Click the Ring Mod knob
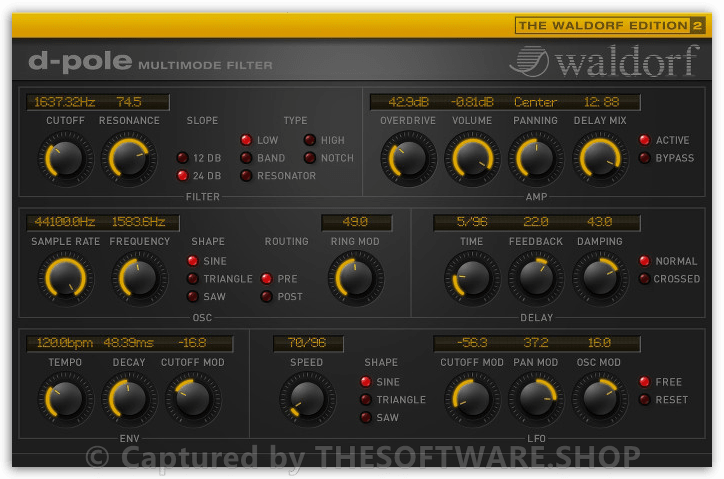 (355, 279)
